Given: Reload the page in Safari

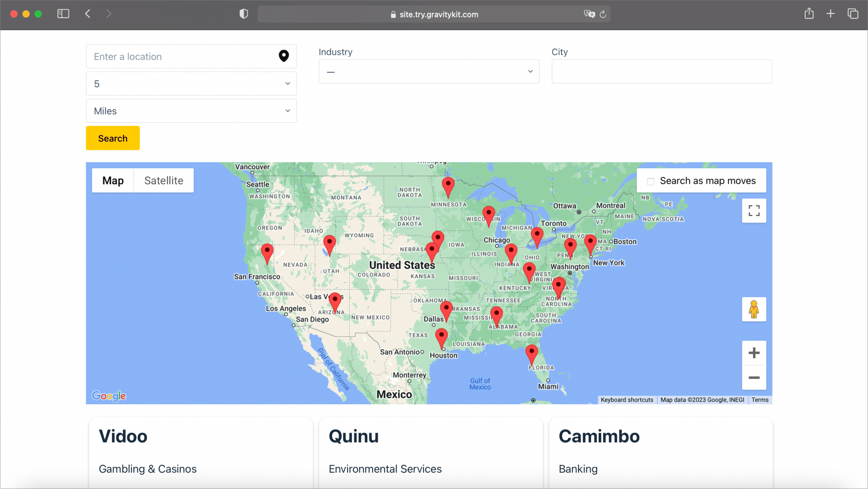Looking at the screenshot, I should point(604,14).
